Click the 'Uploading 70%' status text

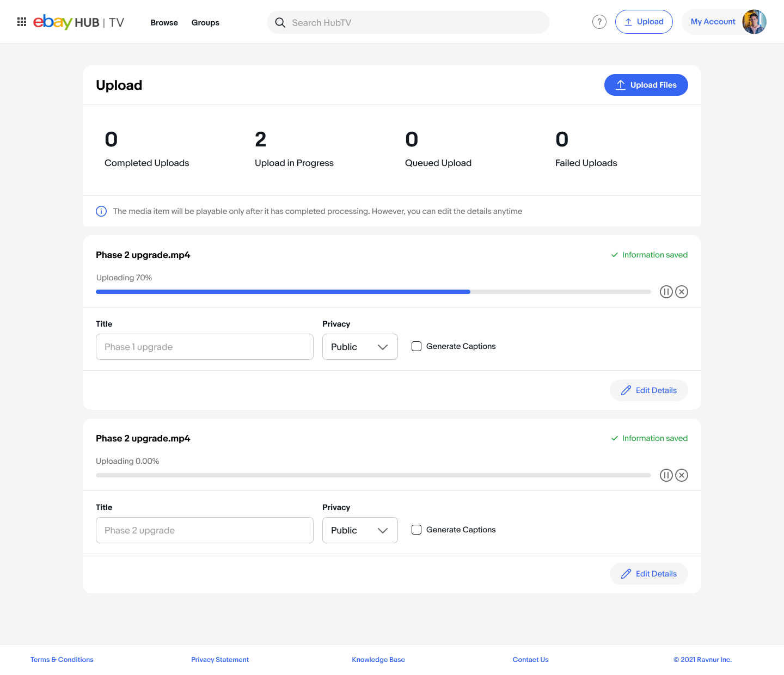(124, 278)
